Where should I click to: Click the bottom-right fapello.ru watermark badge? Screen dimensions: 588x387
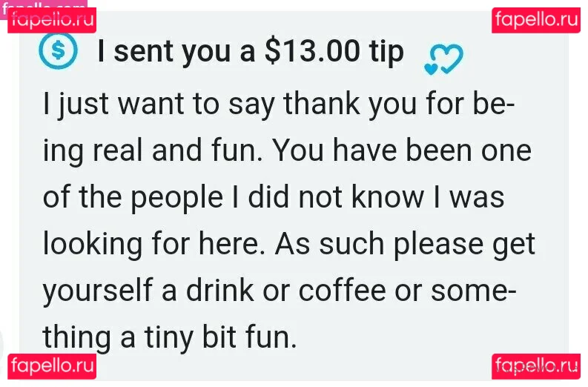[x=535, y=366]
